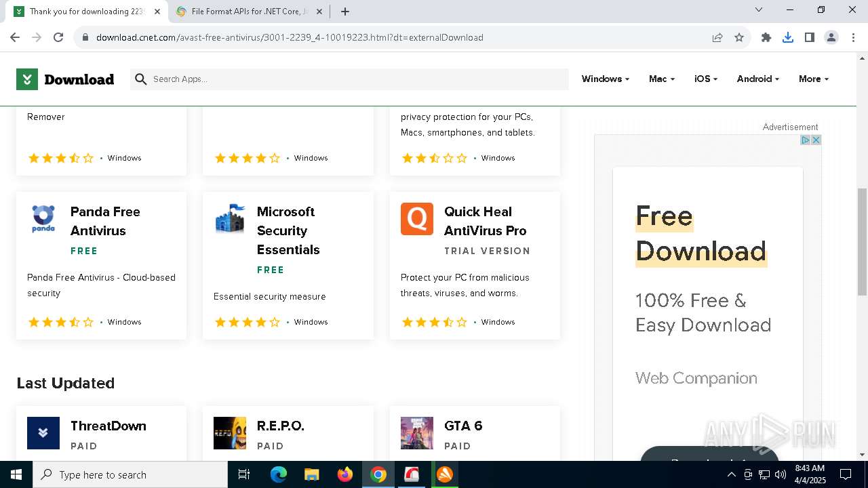Open Task View in taskbar
Screen dimensions: 868x488
tap(244, 474)
